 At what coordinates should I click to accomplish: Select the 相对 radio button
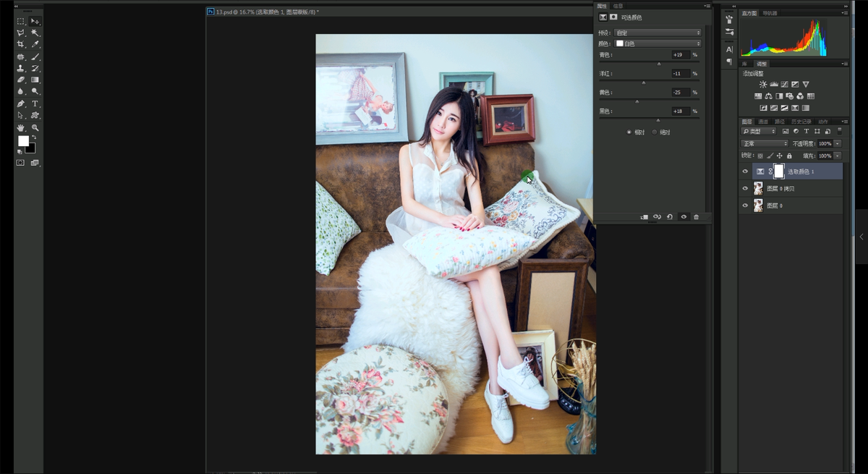(629, 132)
